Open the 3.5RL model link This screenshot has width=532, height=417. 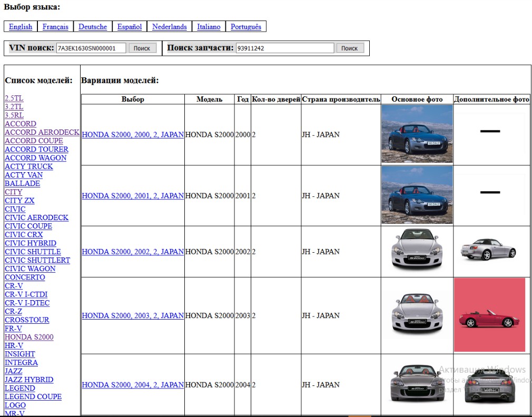pyautogui.click(x=14, y=115)
